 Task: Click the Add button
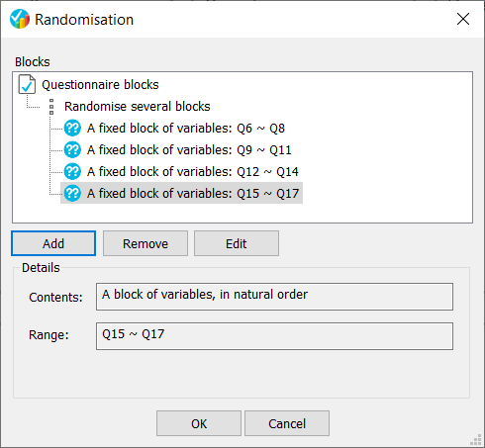53,243
